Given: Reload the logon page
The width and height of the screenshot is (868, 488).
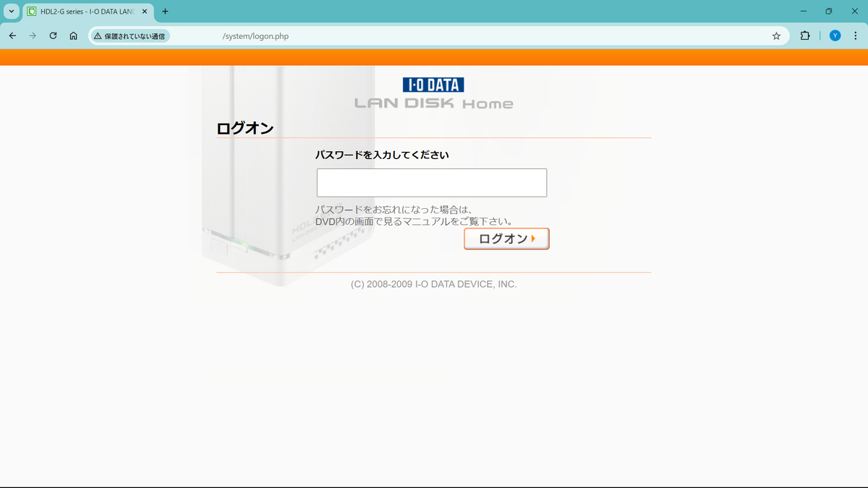Looking at the screenshot, I should pyautogui.click(x=52, y=35).
